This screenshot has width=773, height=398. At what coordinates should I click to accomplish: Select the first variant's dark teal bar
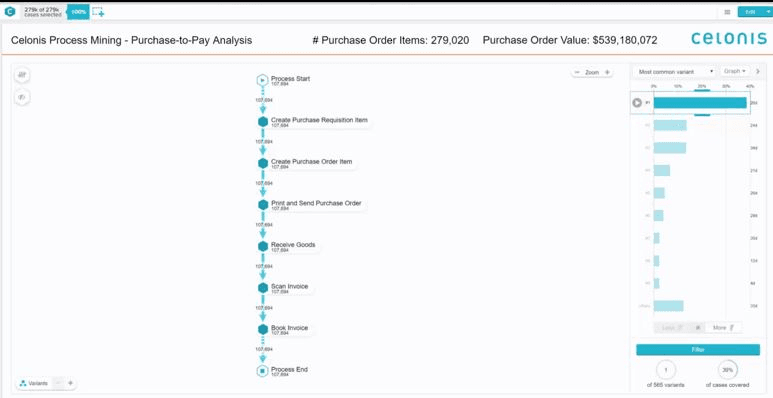tap(700, 103)
